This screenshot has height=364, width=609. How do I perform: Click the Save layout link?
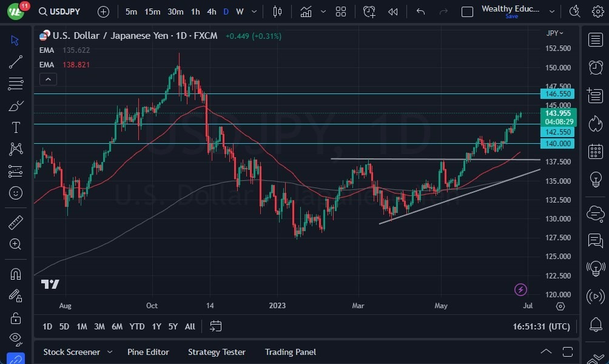[x=511, y=16]
